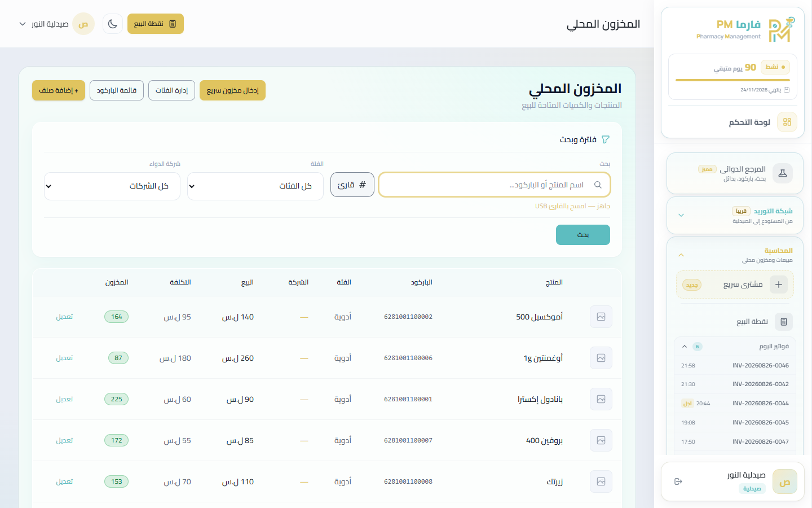Click the filter funnel icon

[606, 139]
